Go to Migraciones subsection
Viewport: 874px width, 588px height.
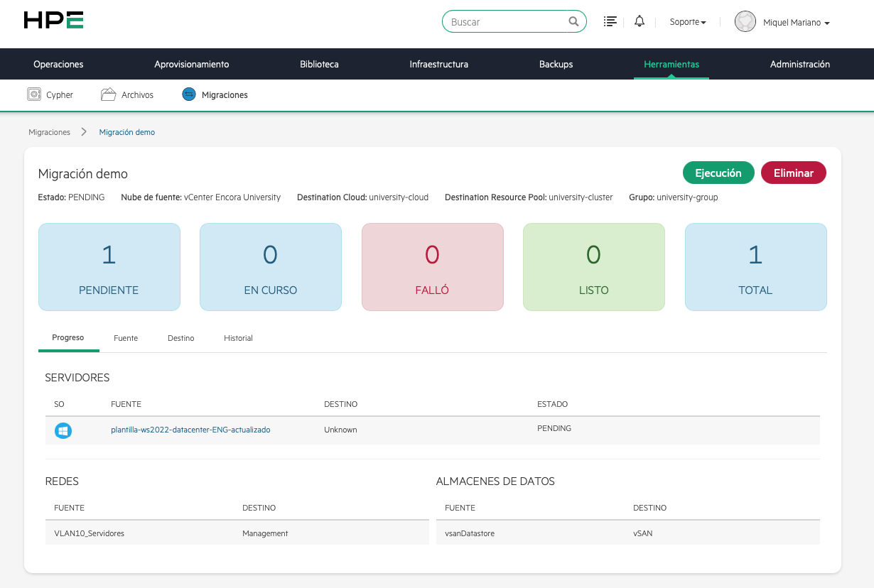pyautogui.click(x=225, y=94)
